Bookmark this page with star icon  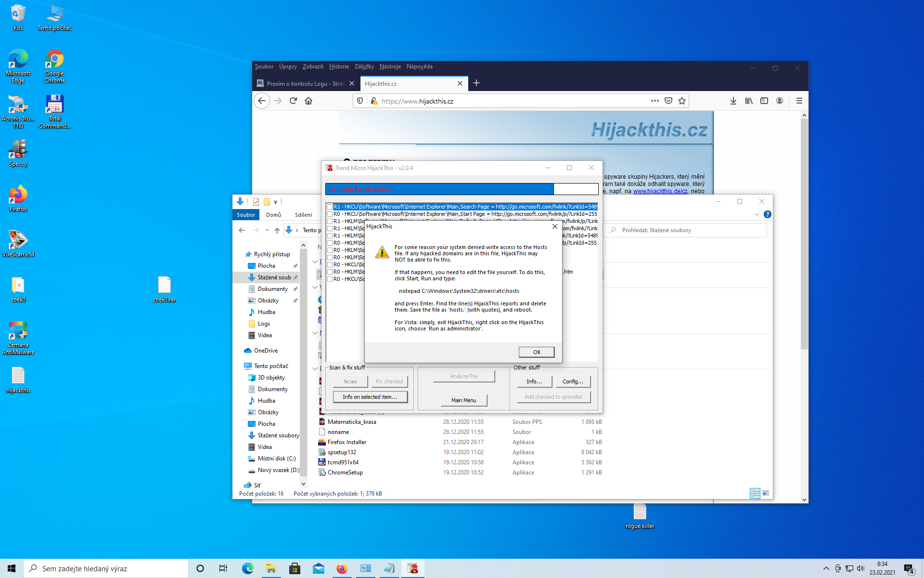tap(681, 101)
